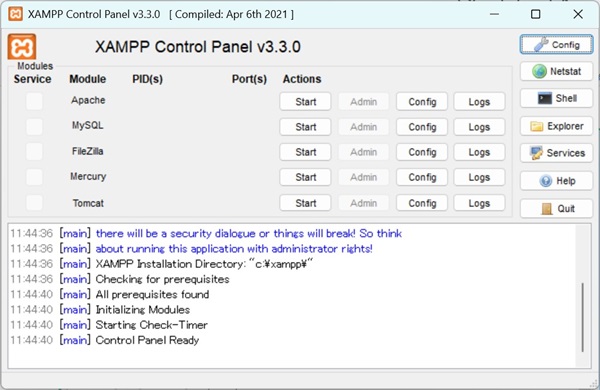Viewport: 600px width, 390px height.
Task: Click the PID(s) column header
Action: click(x=147, y=79)
